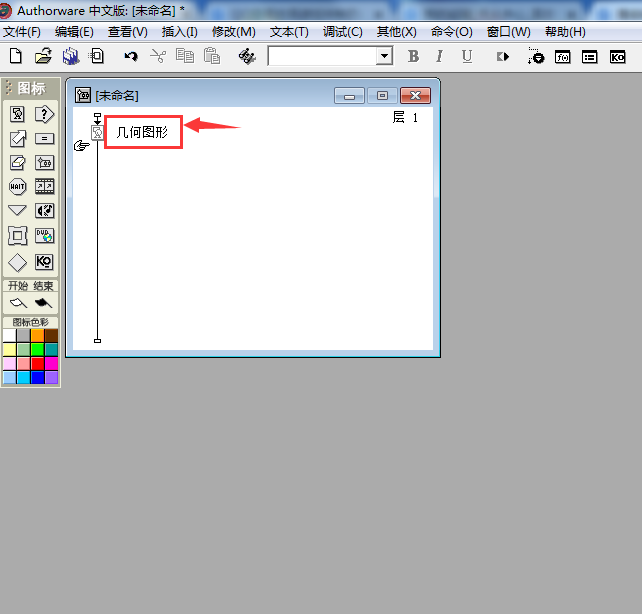The image size is (642, 614).
Task: Create a new file from toolbar
Action: coord(16,56)
